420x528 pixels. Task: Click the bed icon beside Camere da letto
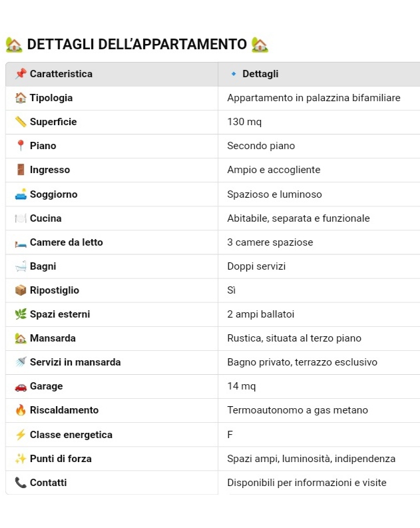tap(21, 242)
